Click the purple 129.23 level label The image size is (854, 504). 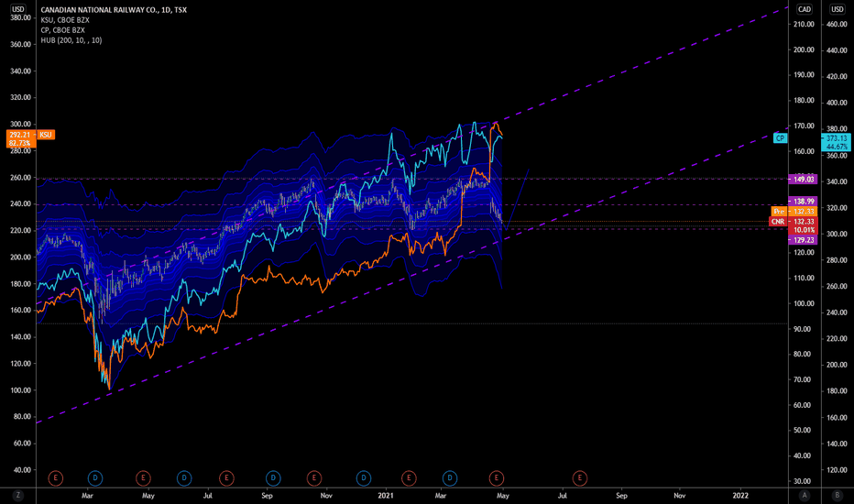point(803,240)
